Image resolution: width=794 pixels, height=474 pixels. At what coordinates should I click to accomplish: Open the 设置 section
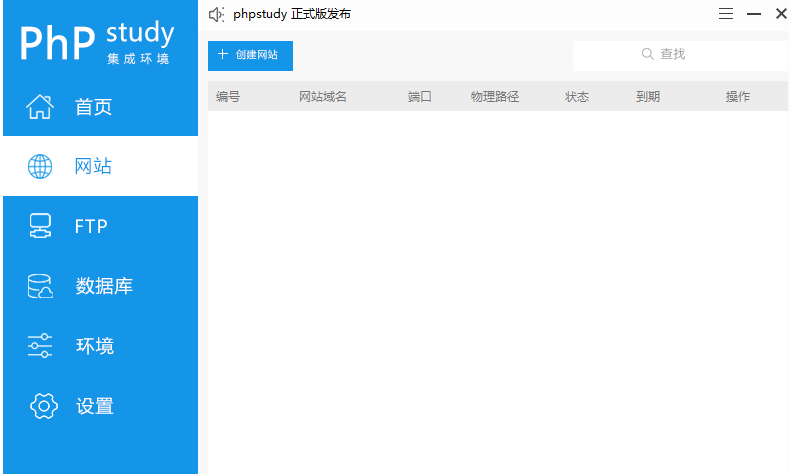(x=100, y=406)
